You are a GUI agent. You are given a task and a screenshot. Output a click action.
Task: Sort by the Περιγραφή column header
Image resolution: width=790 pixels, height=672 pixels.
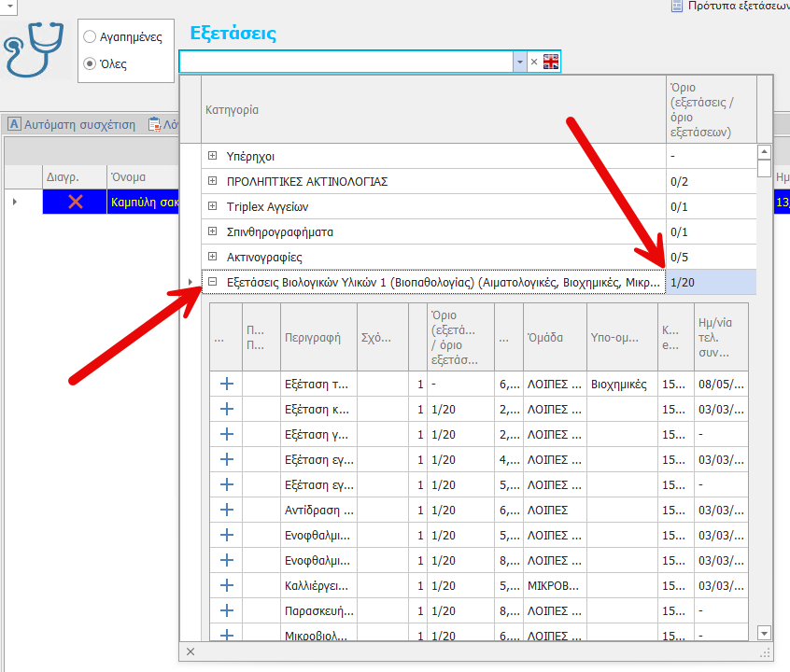tap(318, 338)
